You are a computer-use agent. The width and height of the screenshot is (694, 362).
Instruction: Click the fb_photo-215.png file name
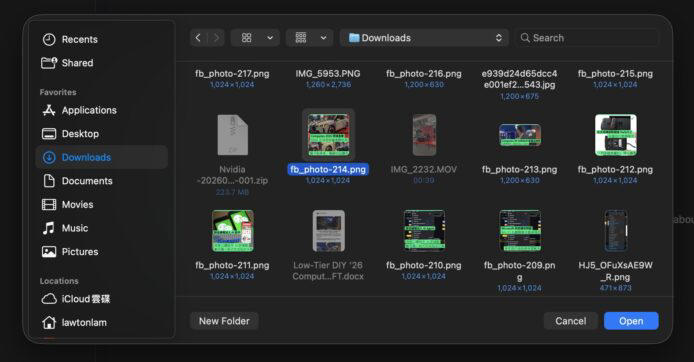pyautogui.click(x=616, y=74)
